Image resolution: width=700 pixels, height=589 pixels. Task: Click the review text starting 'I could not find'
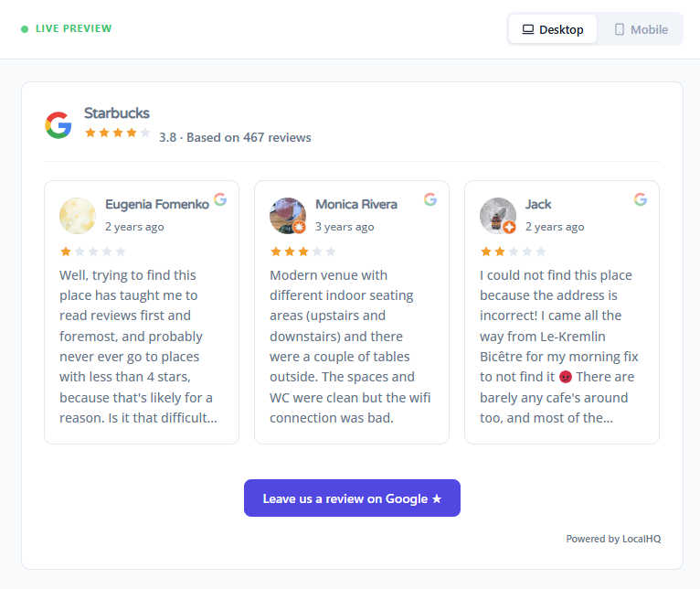coord(559,347)
